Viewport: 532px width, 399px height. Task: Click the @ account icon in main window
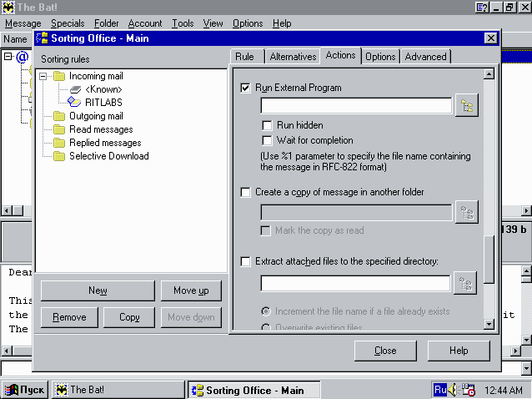pos(23,57)
